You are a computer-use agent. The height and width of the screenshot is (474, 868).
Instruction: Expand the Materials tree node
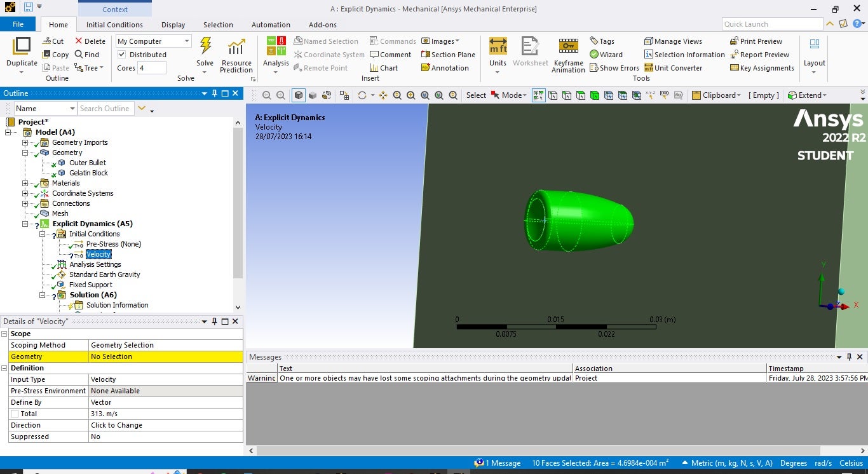point(25,183)
